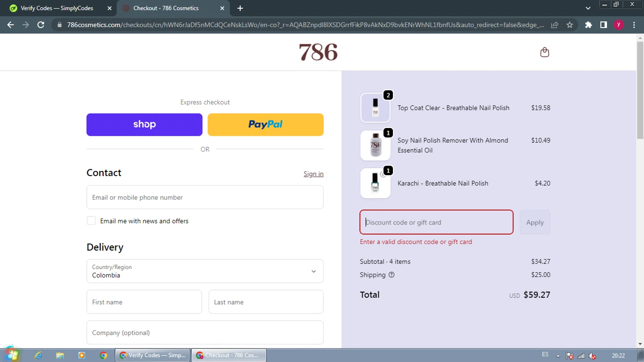
Task: Click the Apply discount button
Action: [x=535, y=222]
